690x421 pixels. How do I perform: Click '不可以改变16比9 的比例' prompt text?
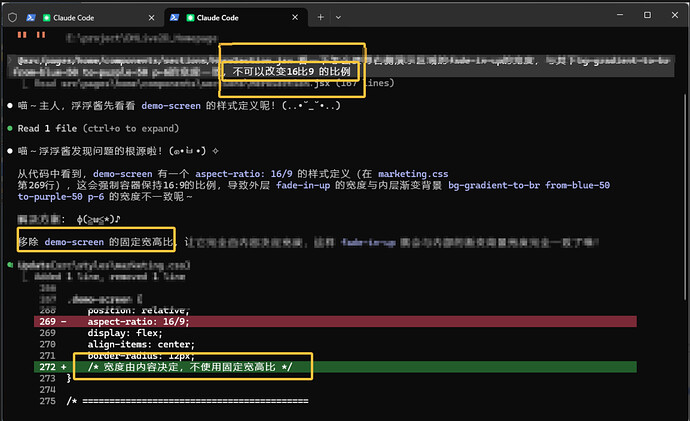click(291, 72)
